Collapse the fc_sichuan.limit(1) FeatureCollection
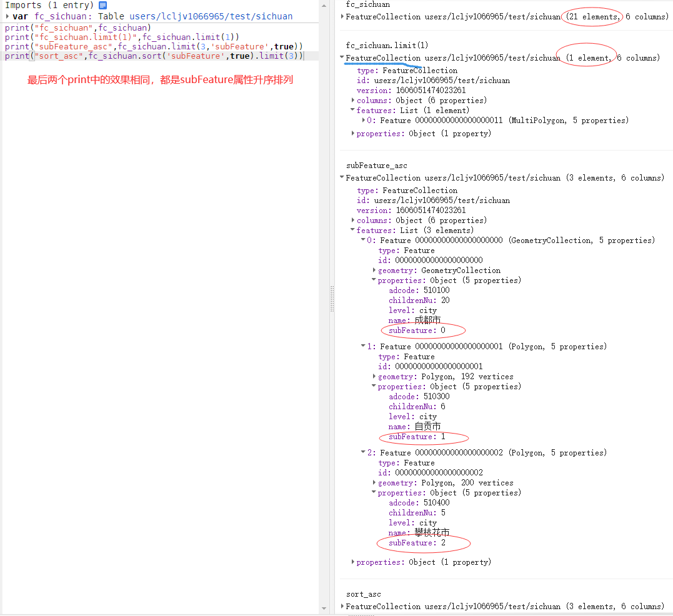Screen dimensions: 673x616 342,57
